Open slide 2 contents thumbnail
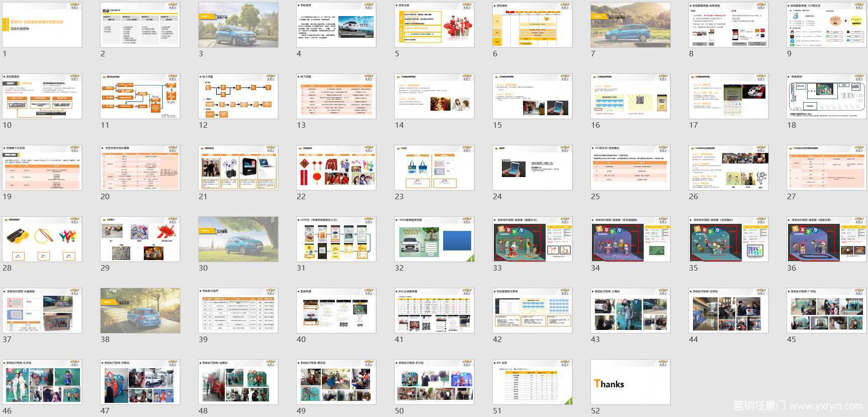This screenshot has height=417, width=868. point(140,25)
